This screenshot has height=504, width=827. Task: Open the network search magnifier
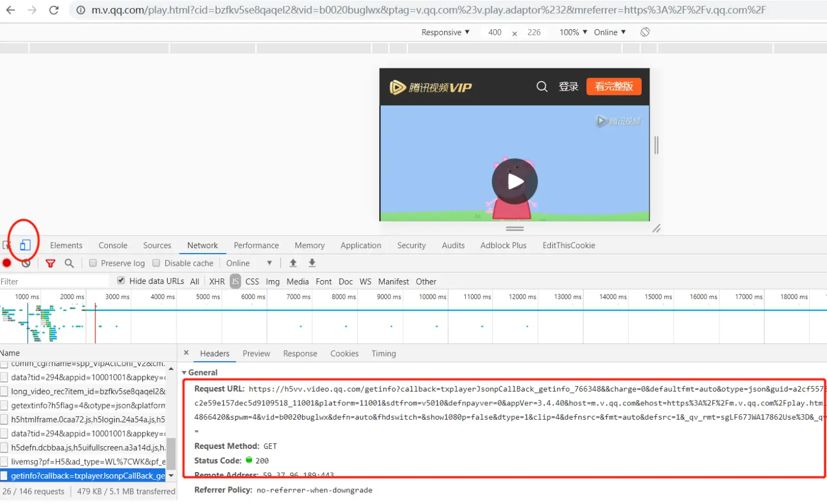(69, 263)
